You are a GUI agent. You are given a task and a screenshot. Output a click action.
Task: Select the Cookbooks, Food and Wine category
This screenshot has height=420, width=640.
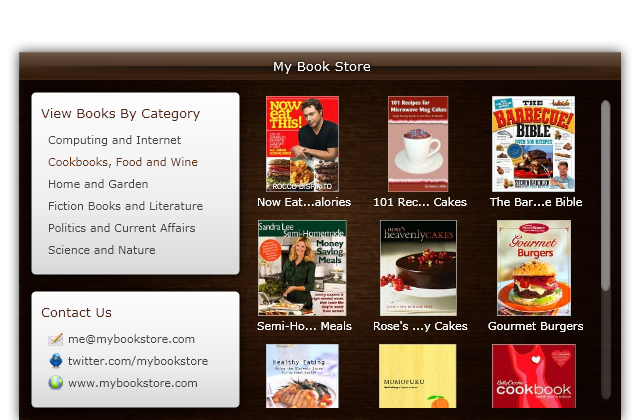coord(123,162)
